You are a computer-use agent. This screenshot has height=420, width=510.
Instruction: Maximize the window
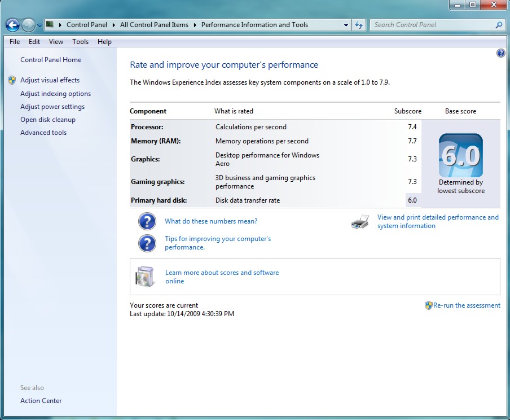pos(473,5)
